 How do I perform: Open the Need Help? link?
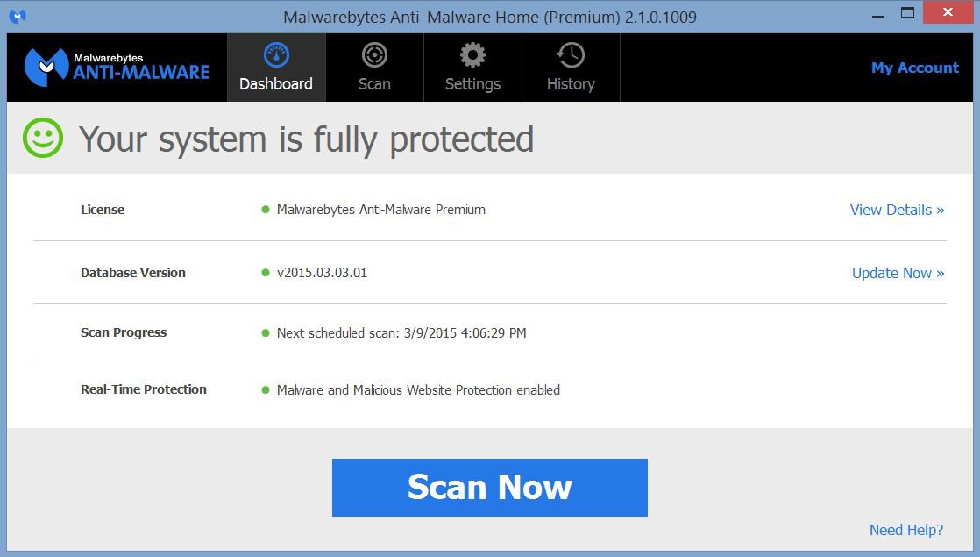pos(905,530)
